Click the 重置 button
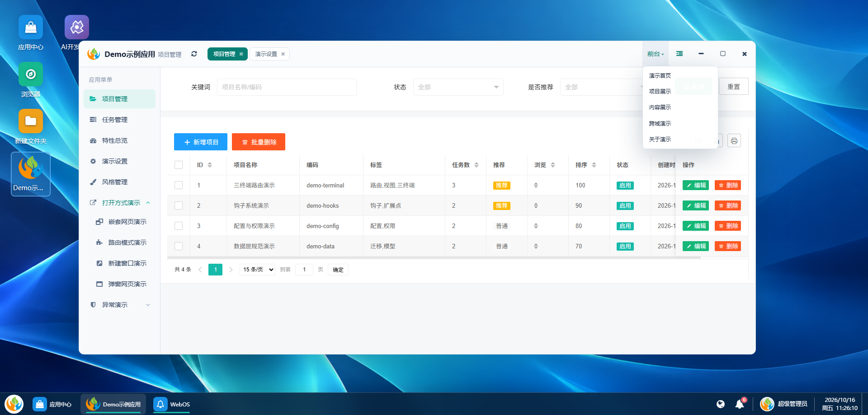The image size is (868, 415). 734,87
